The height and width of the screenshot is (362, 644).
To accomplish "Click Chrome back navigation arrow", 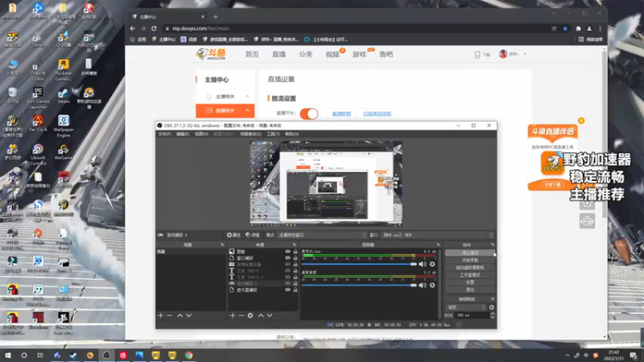I will tap(132, 28).
